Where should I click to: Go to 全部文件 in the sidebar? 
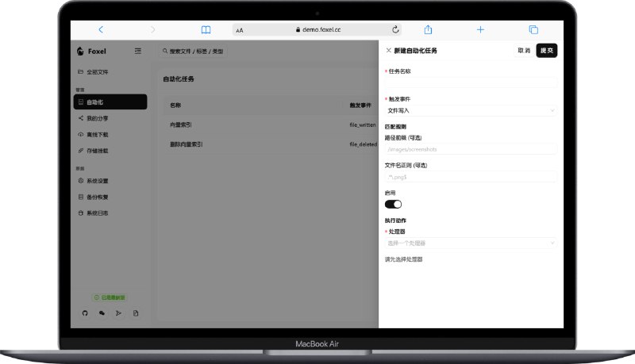[98, 72]
